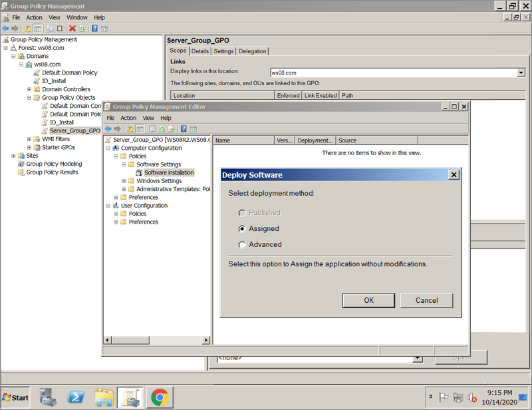Click volume icon in system tray
Viewport: 532px width, 410px height.
472,397
